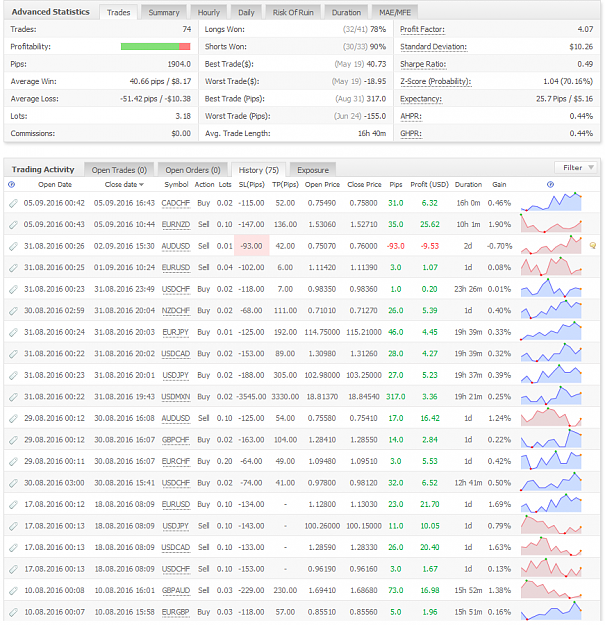
Task: Click the Standard Deviation label
Action: 433,47
